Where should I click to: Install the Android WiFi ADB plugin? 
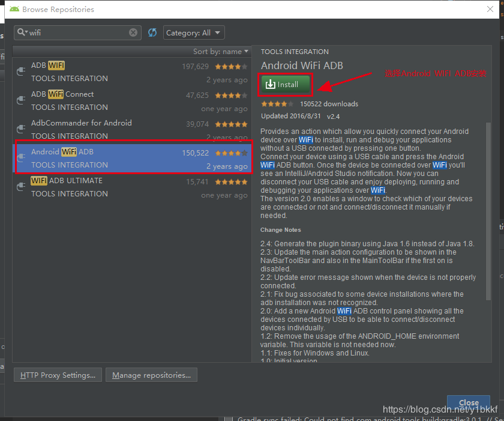click(285, 85)
